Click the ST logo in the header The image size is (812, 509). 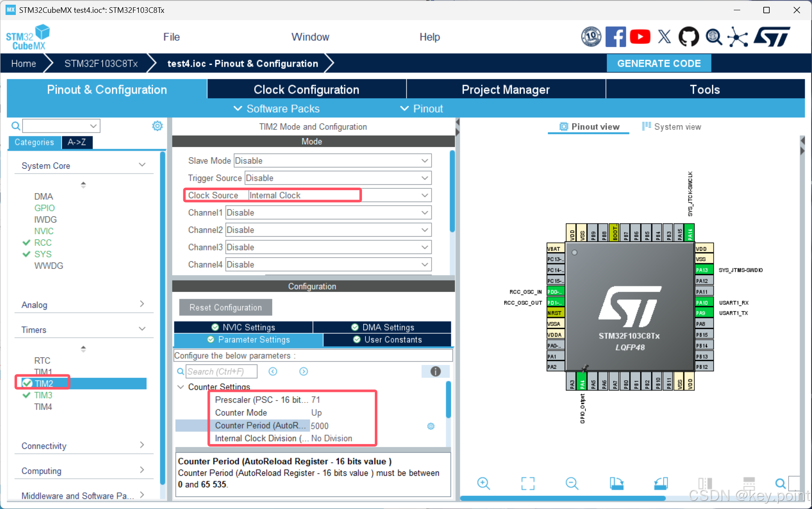tap(772, 37)
